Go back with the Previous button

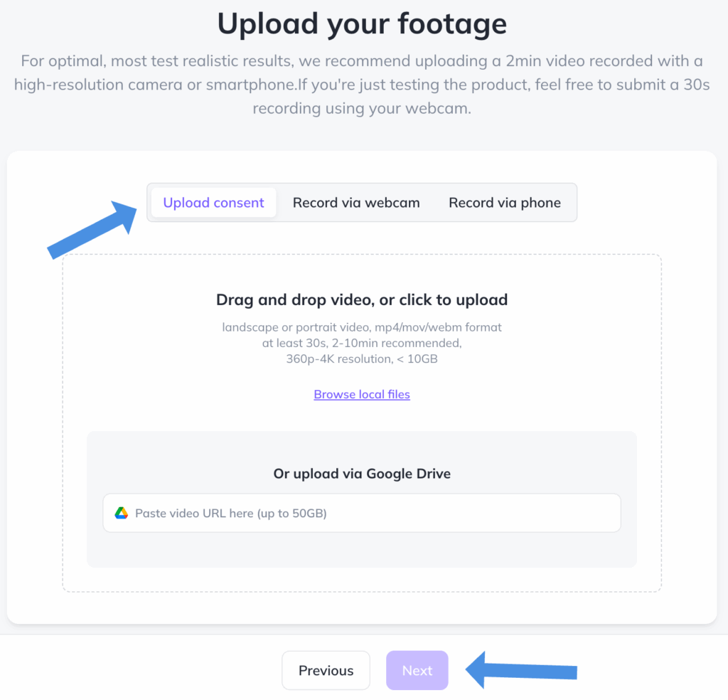coord(326,670)
